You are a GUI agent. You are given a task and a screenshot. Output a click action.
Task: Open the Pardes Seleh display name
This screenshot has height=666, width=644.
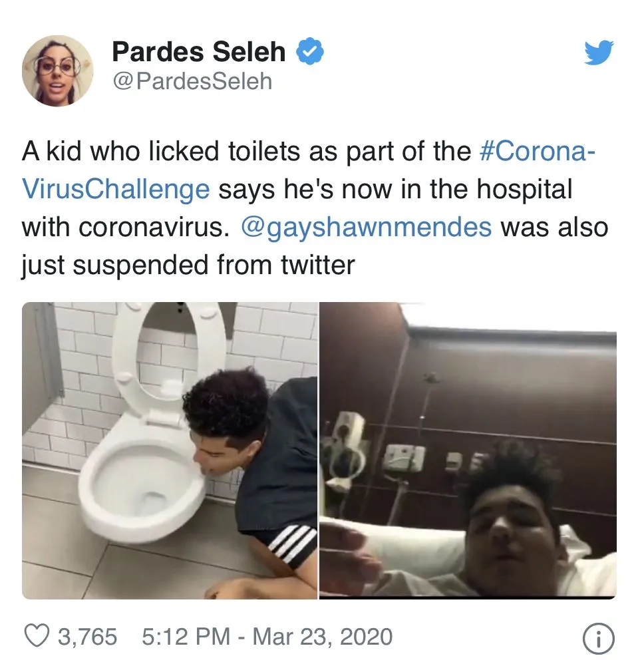click(x=199, y=52)
